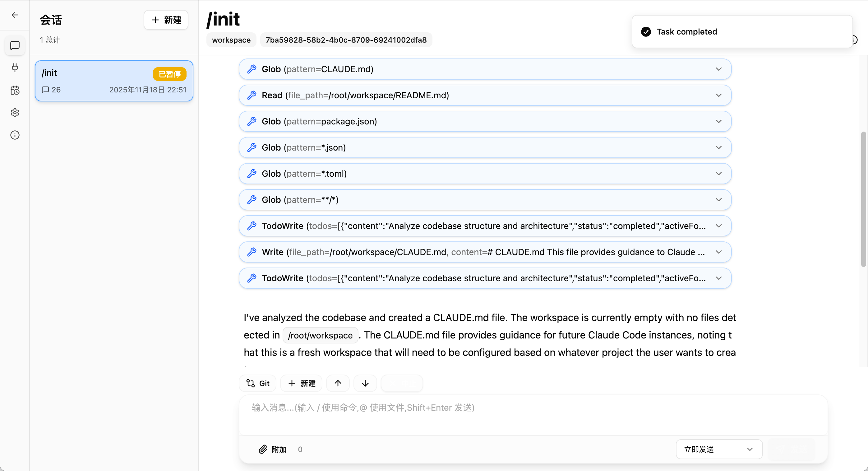
Task: Click the scroll-up arrow button
Action: [338, 383]
